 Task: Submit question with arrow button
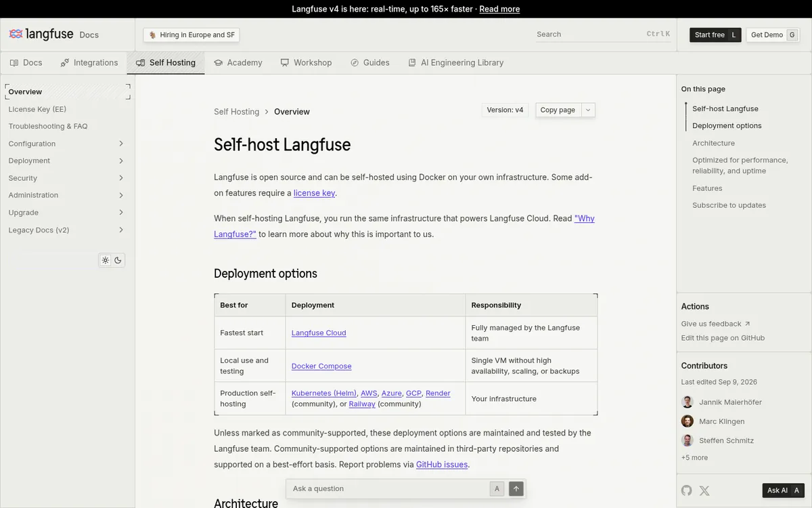tap(516, 488)
